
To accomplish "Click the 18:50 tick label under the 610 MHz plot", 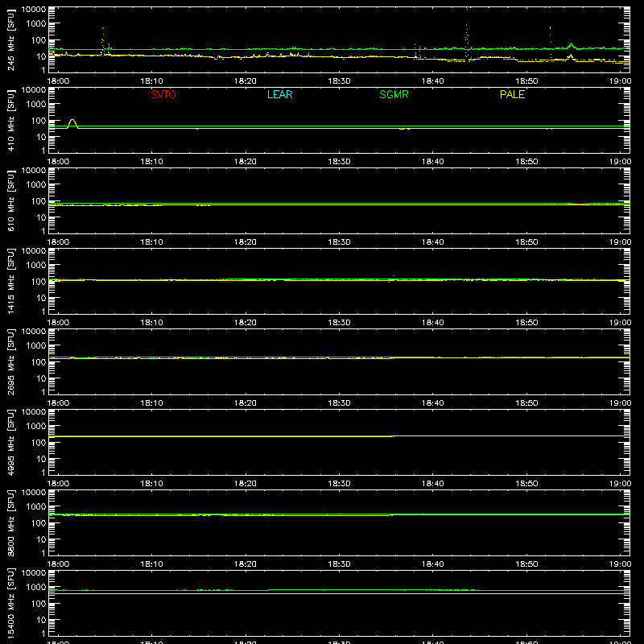I will 526,242.
